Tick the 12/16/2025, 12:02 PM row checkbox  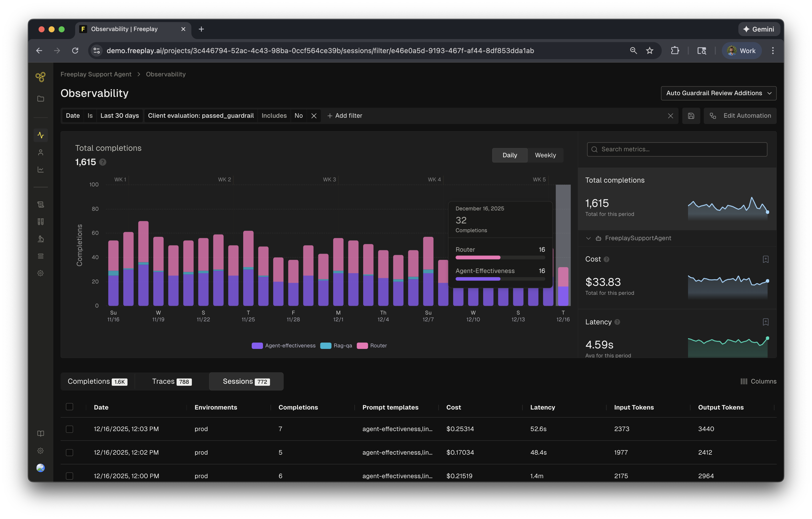(69, 453)
